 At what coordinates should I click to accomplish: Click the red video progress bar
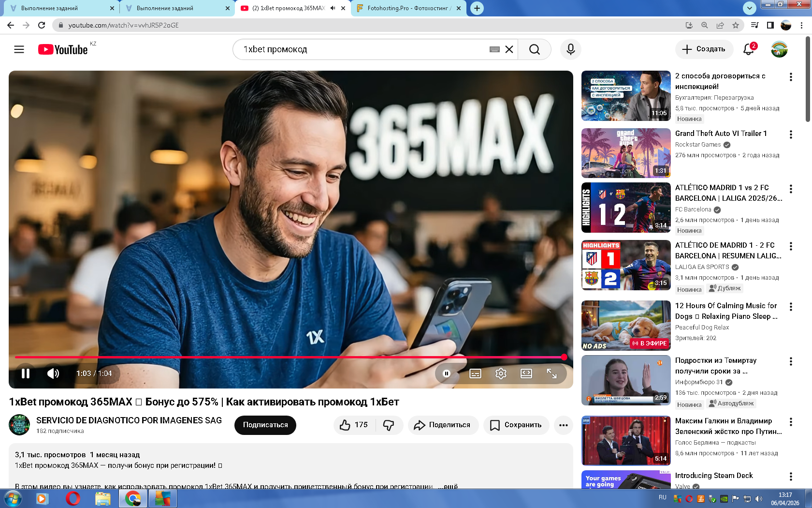pos(290,357)
